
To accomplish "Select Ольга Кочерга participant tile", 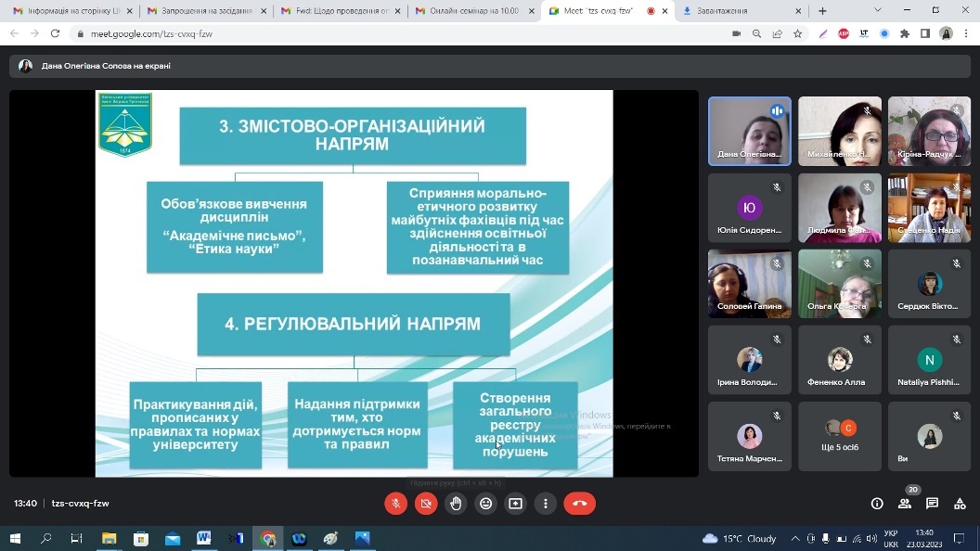I will [x=839, y=284].
